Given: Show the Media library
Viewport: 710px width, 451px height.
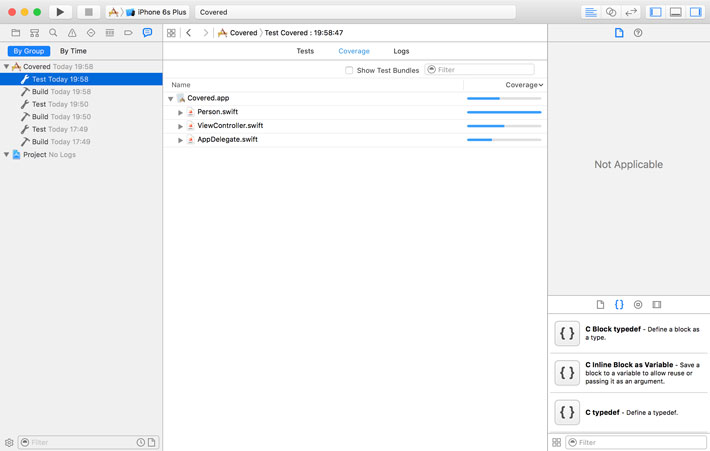Looking at the screenshot, I should coord(657,304).
